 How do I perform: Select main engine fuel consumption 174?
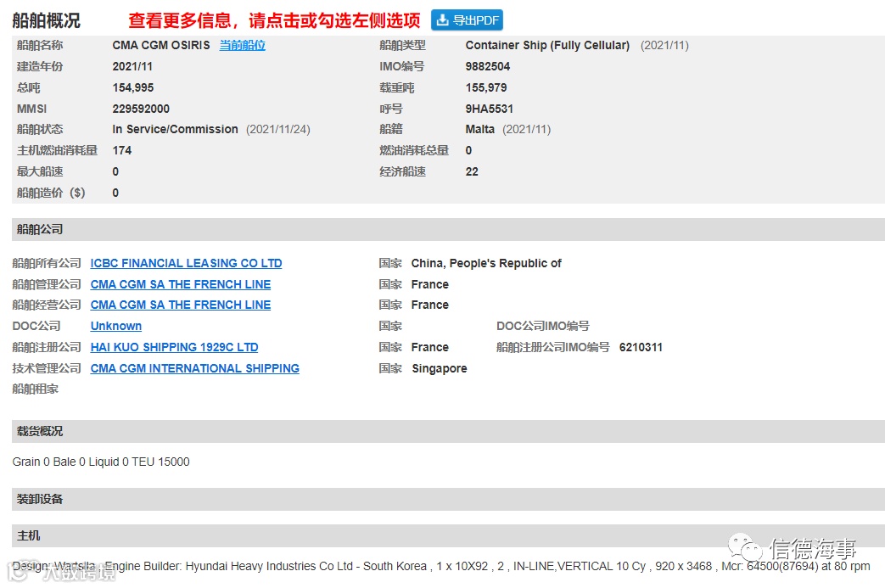[122, 151]
